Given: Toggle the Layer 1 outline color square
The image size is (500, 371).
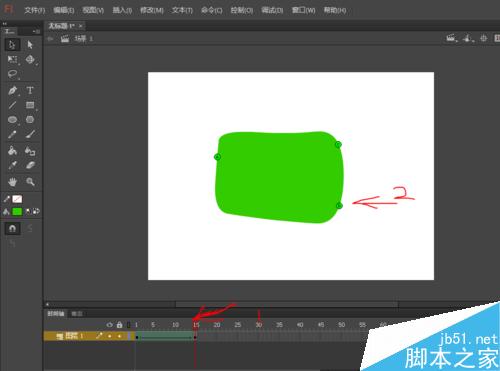Looking at the screenshot, I should click(x=129, y=336).
